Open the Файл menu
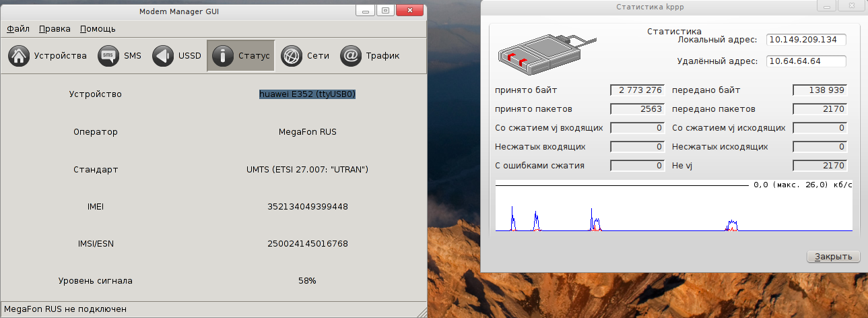This screenshot has width=868, height=318. (18, 29)
